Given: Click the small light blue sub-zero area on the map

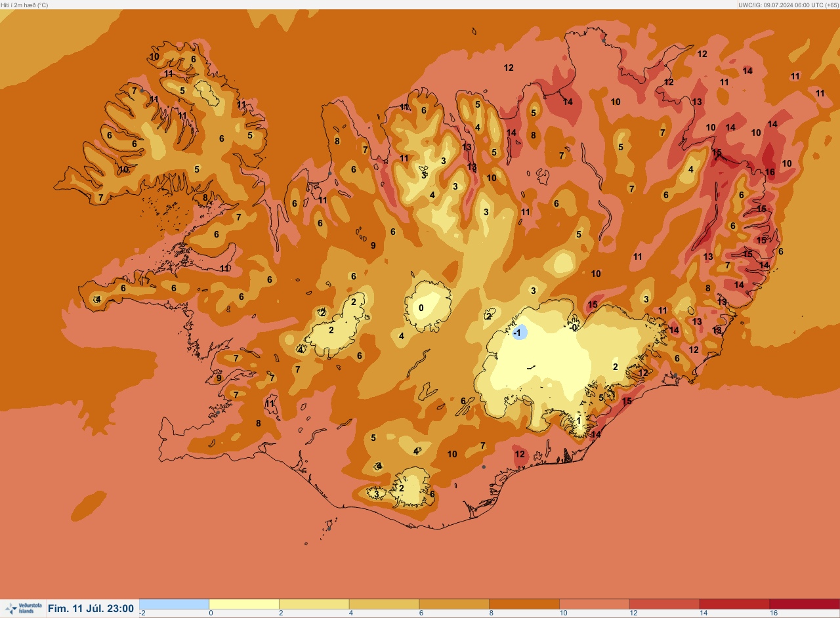Looking at the screenshot, I should 519,332.
